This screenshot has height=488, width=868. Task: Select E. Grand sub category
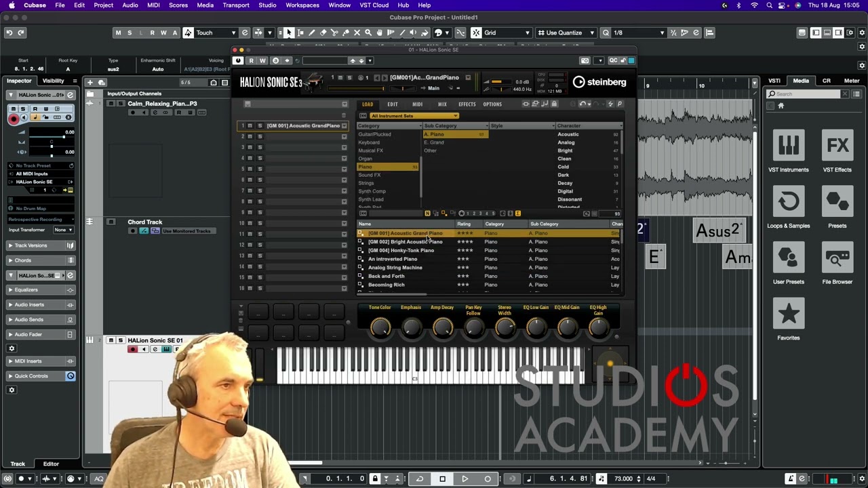434,142
